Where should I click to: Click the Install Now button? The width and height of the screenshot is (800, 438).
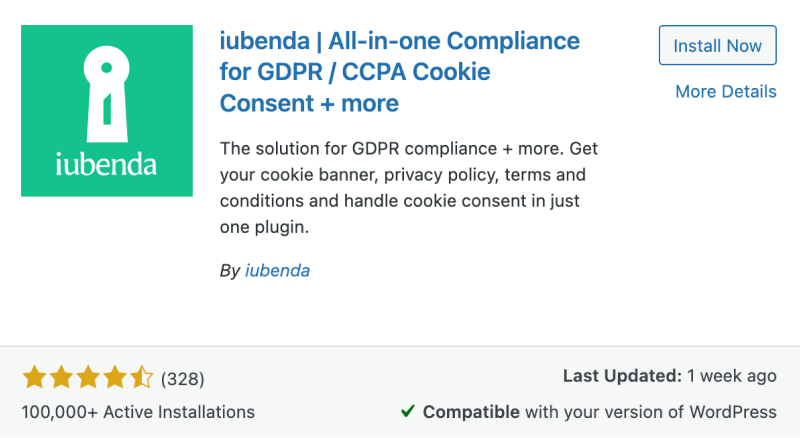click(x=717, y=46)
